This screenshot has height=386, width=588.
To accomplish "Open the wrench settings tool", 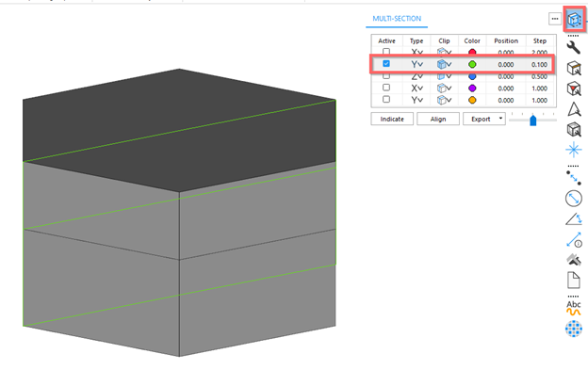I will tap(573, 46).
